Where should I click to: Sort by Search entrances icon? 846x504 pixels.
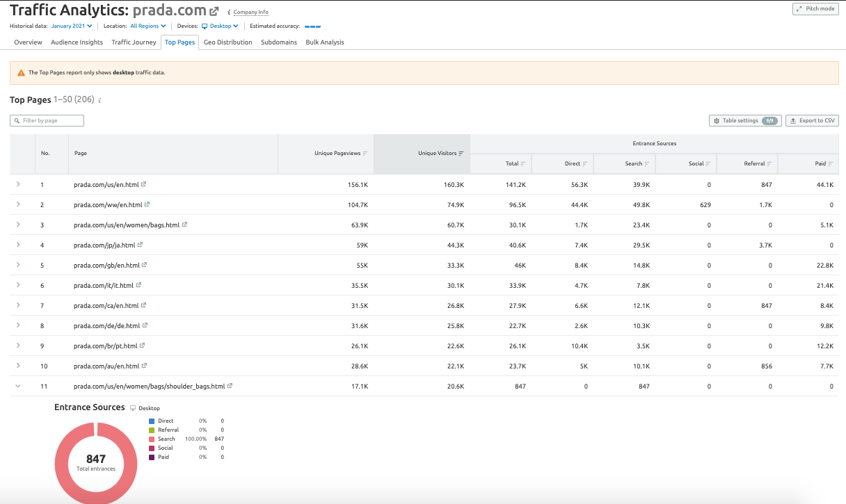[x=647, y=164]
